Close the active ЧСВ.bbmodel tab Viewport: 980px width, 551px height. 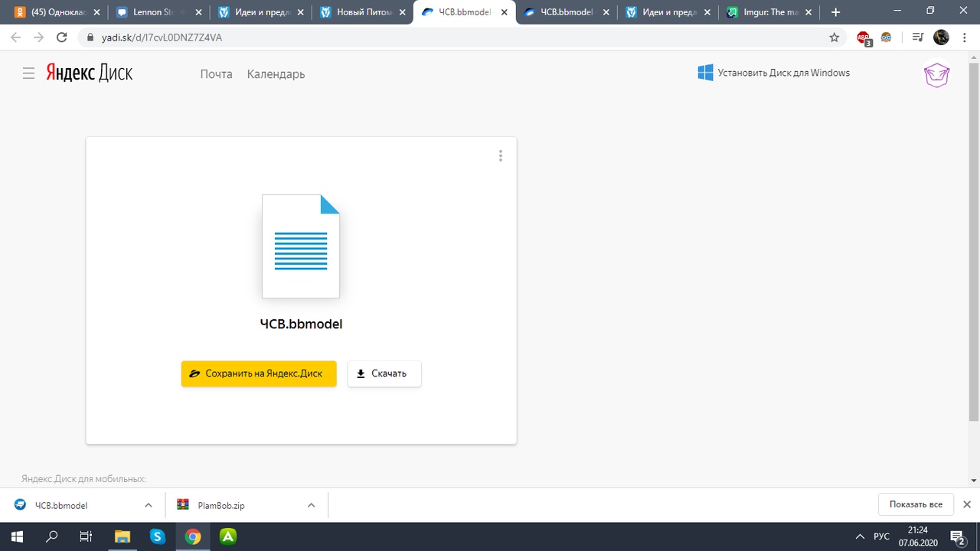505,12
